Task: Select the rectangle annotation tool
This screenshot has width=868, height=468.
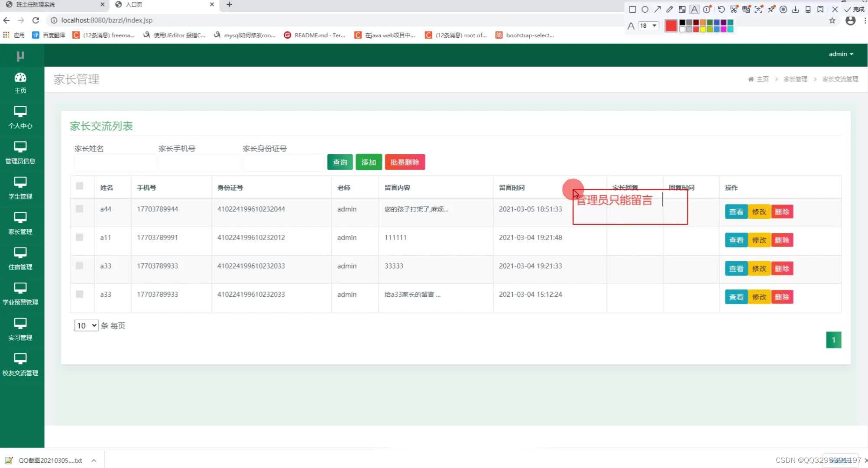Action: coord(632,9)
